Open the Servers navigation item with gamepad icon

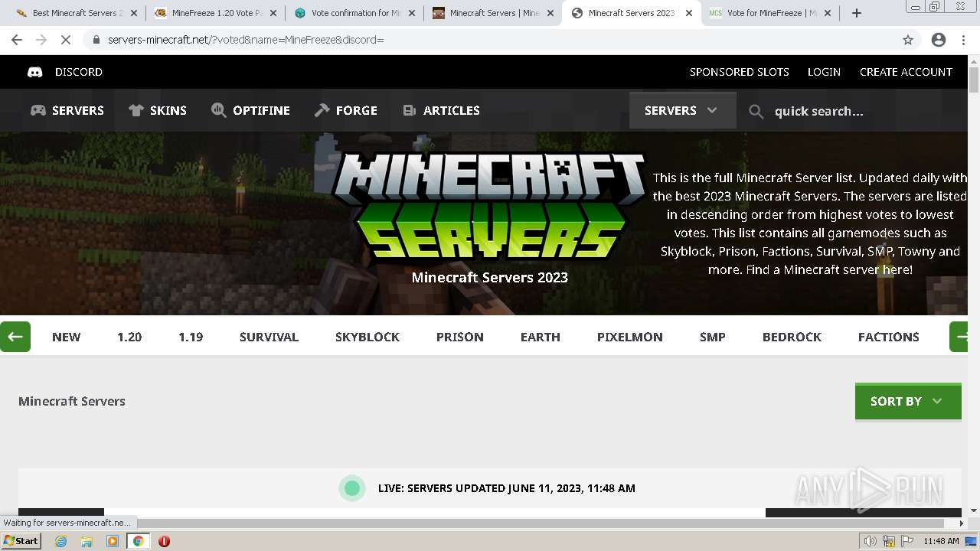click(x=67, y=110)
